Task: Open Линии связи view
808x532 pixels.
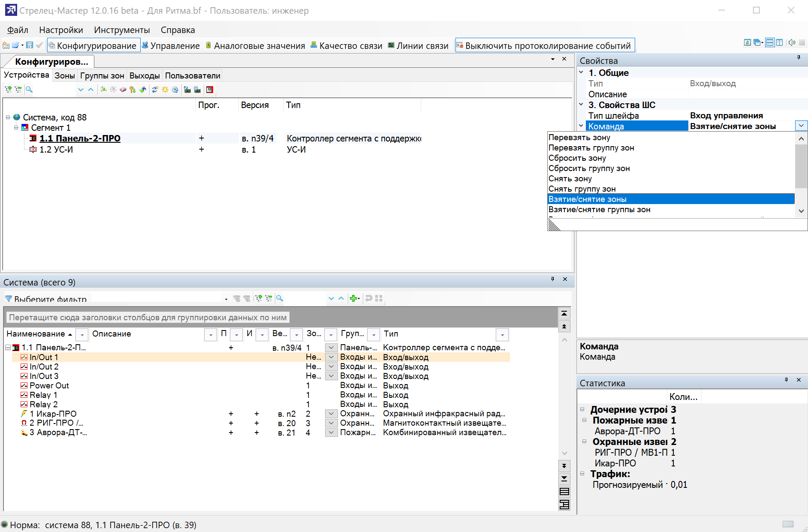Action: 418,45
